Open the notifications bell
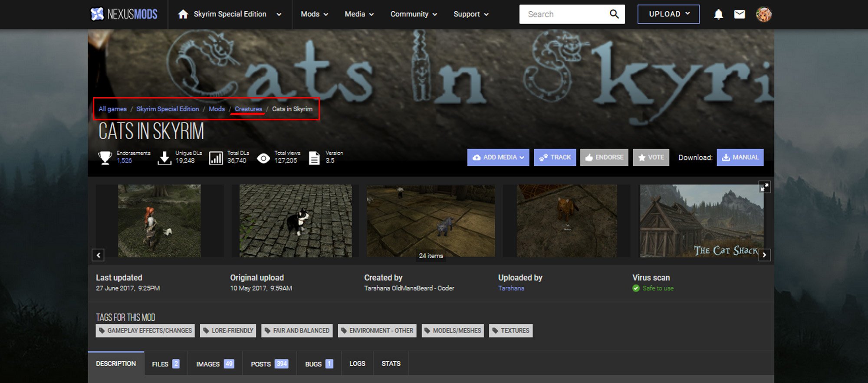This screenshot has height=383, width=868. pyautogui.click(x=718, y=14)
